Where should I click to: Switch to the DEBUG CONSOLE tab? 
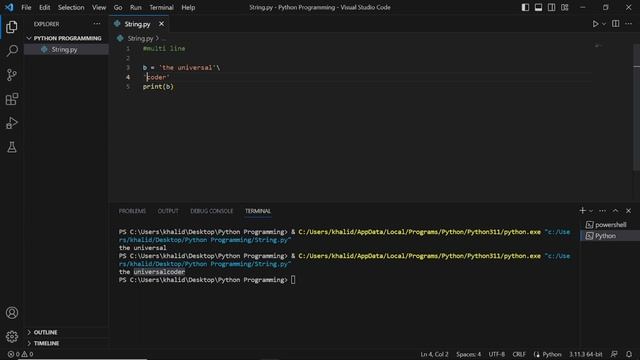[x=211, y=211]
